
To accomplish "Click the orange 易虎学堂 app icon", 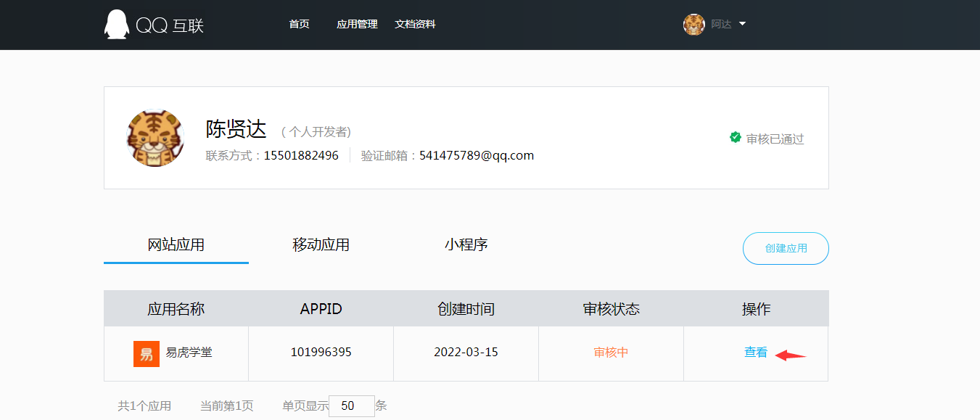I will (x=147, y=353).
